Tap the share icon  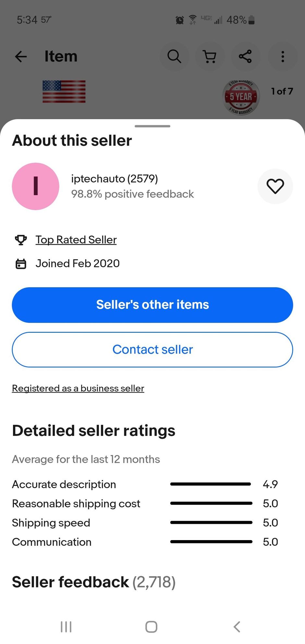(245, 56)
